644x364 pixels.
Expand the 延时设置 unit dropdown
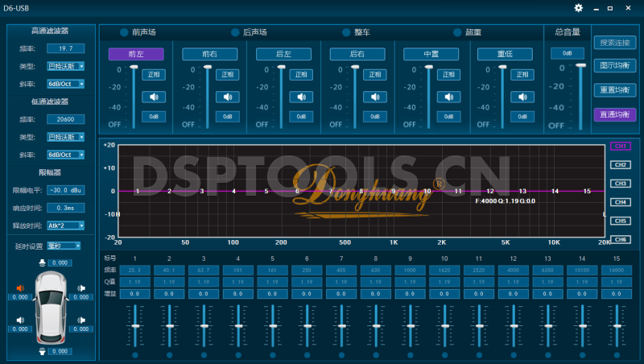pos(64,246)
